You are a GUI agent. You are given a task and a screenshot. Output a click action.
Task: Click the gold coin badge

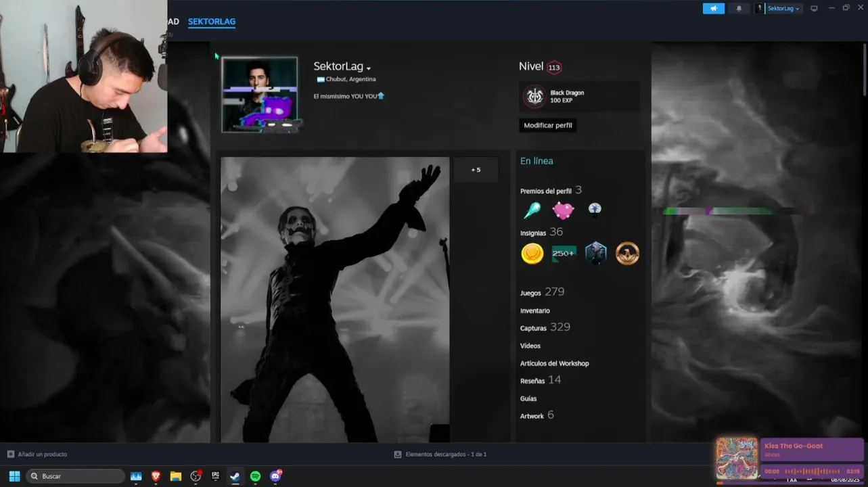[532, 254]
